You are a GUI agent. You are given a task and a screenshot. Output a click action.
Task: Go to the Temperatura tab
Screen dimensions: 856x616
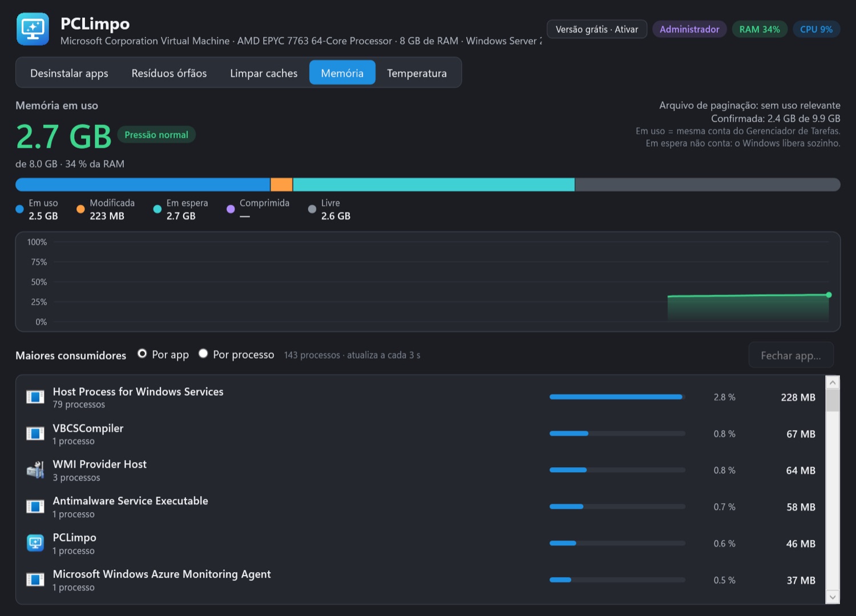tap(417, 73)
